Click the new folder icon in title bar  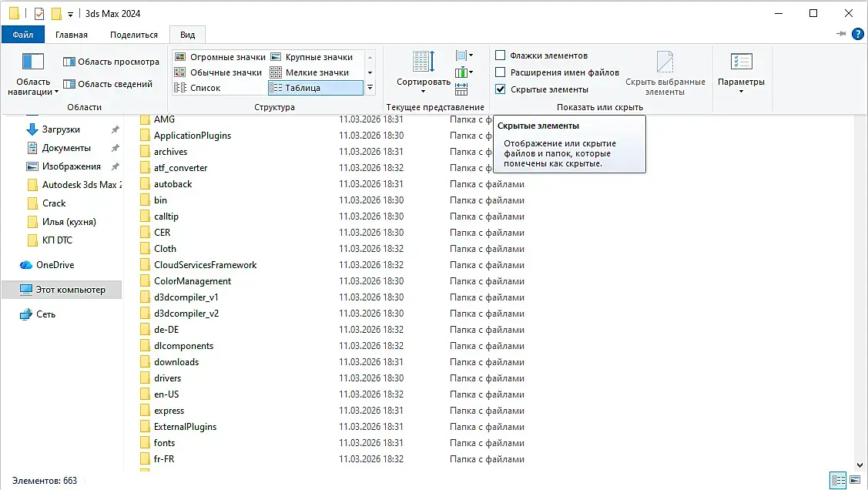(56, 13)
